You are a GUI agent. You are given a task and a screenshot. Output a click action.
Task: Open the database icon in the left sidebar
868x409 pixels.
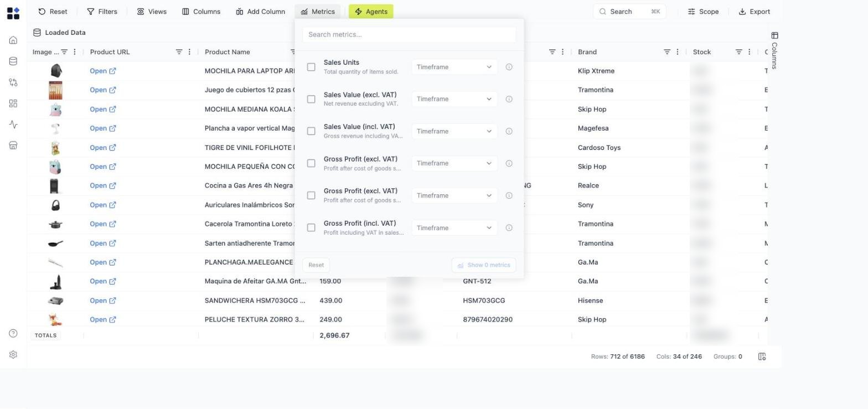(x=13, y=61)
